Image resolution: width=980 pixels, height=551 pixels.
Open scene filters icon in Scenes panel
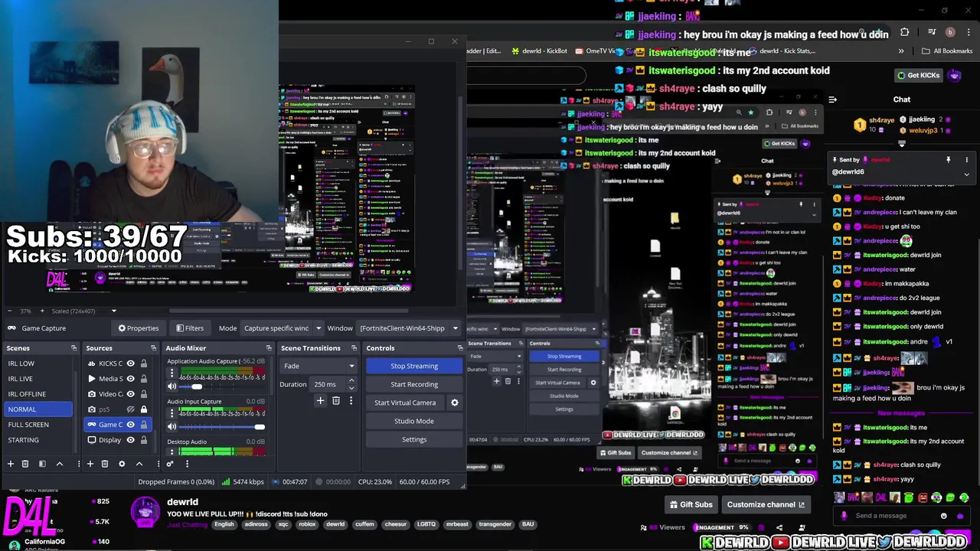click(x=42, y=464)
